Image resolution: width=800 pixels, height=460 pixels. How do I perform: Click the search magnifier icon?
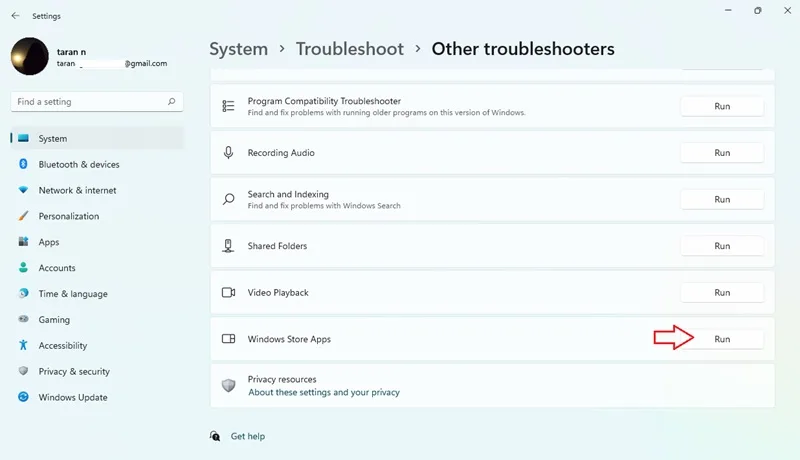171,101
